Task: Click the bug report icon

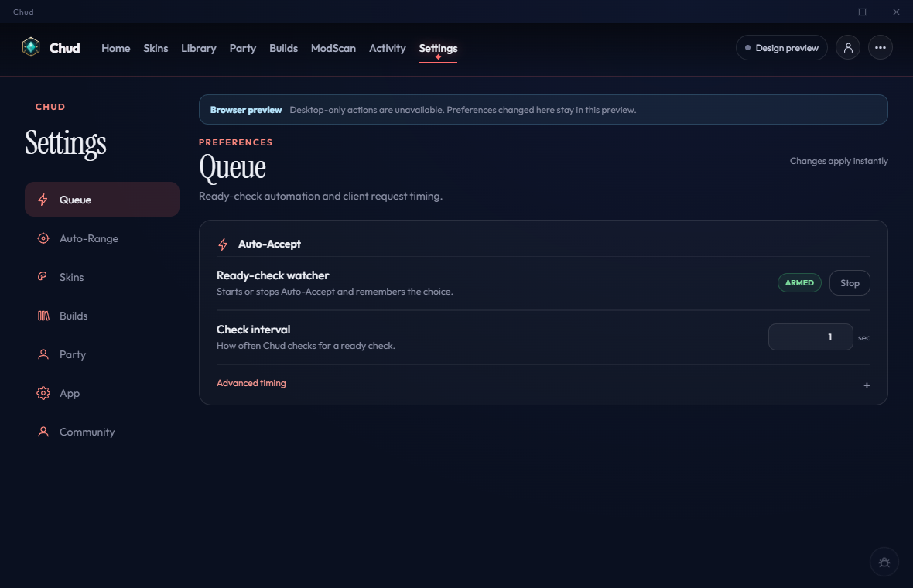Action: pos(884,562)
